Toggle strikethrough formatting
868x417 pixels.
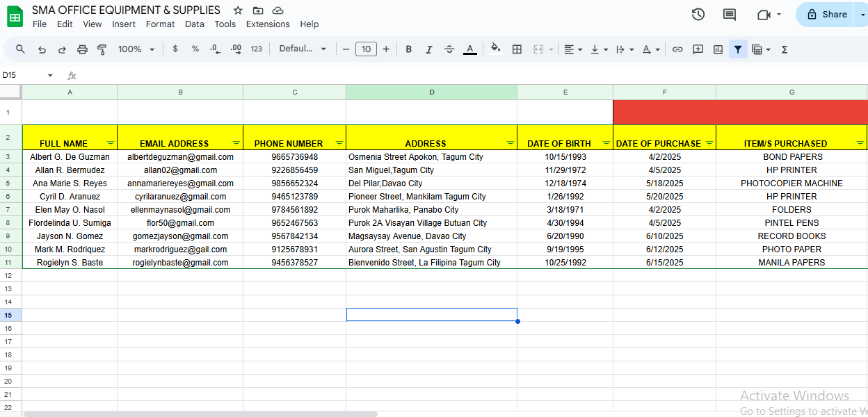449,49
